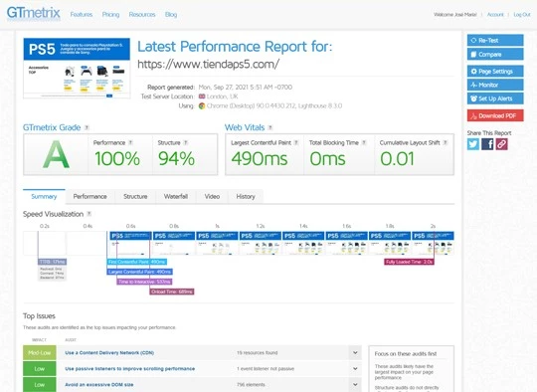
Task: Expand the passive listeners audit row
Action: 355,369
